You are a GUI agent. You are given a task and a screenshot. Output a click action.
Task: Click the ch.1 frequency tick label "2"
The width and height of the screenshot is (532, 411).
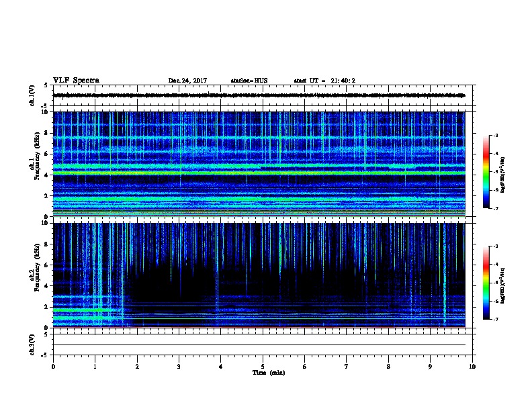(47, 196)
